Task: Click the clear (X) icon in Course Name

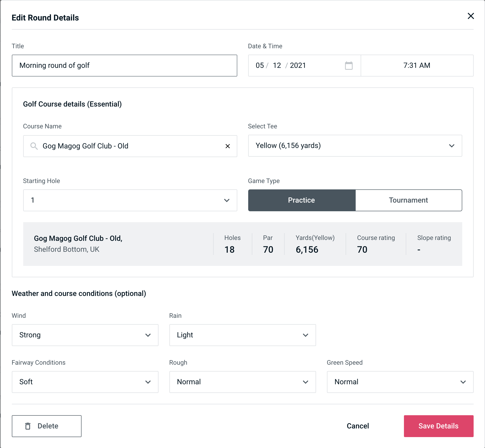Action: tap(228, 145)
